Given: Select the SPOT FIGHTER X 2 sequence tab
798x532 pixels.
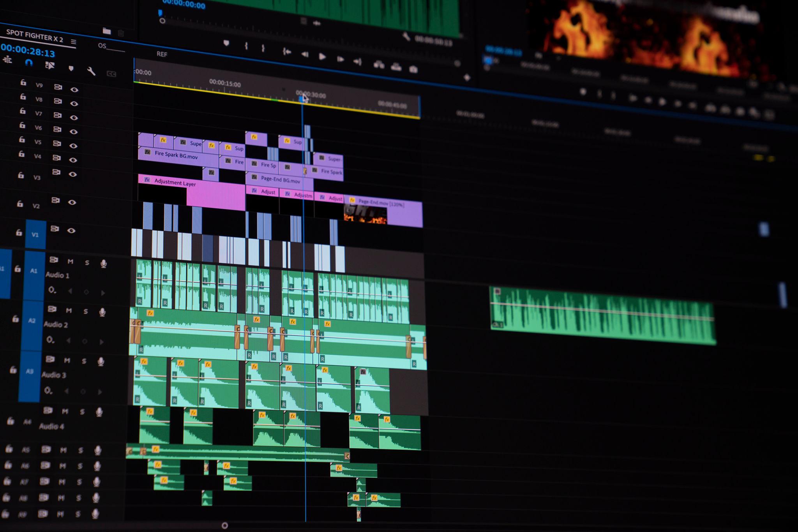Looking at the screenshot, I should 34,36.
